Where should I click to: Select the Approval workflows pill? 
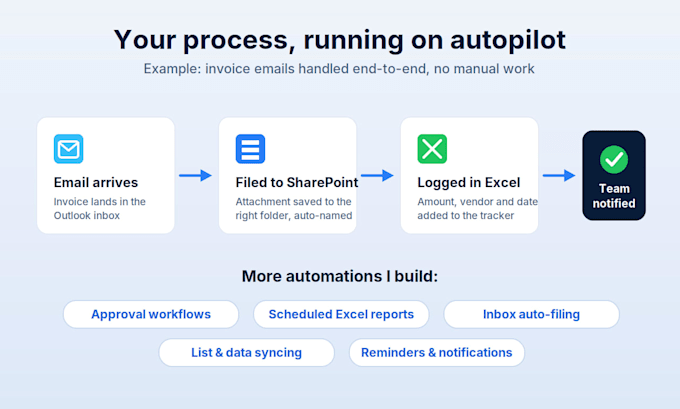(151, 314)
